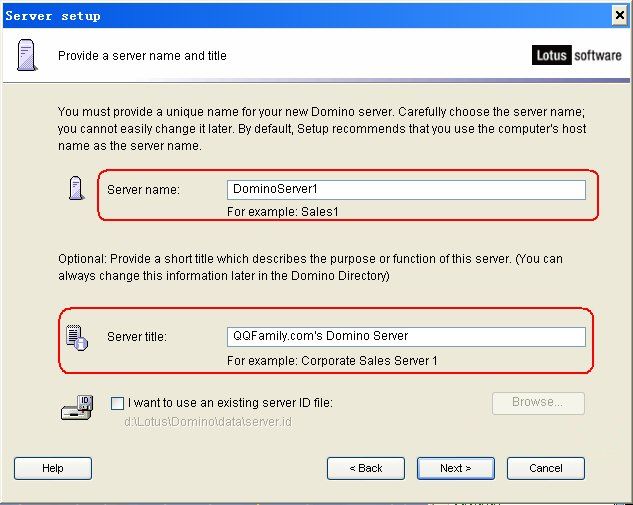Click the 'For example: Sales1' hint
The width and height of the screenshot is (633, 505).
coord(283,212)
